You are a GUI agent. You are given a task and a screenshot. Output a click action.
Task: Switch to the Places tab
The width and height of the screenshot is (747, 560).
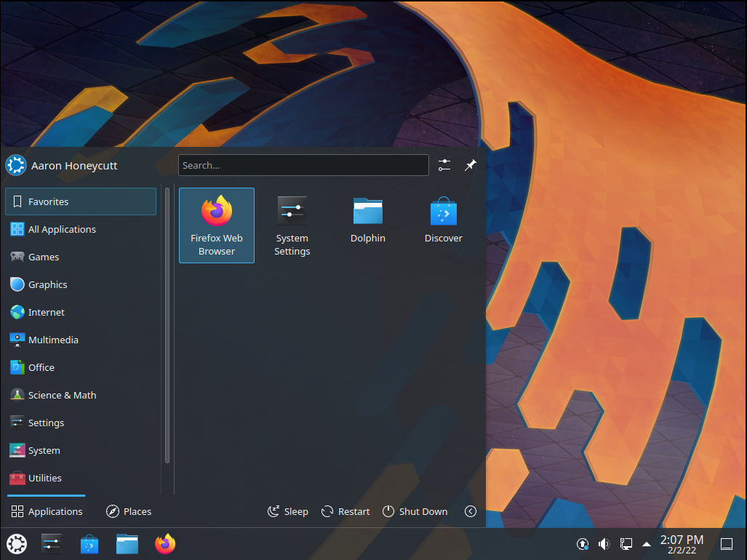tap(129, 511)
